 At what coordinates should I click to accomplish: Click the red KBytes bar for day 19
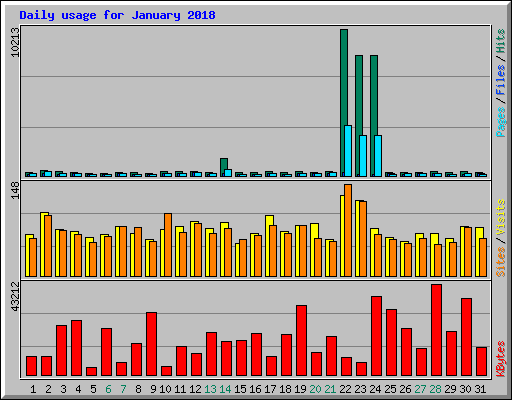pos(301,340)
